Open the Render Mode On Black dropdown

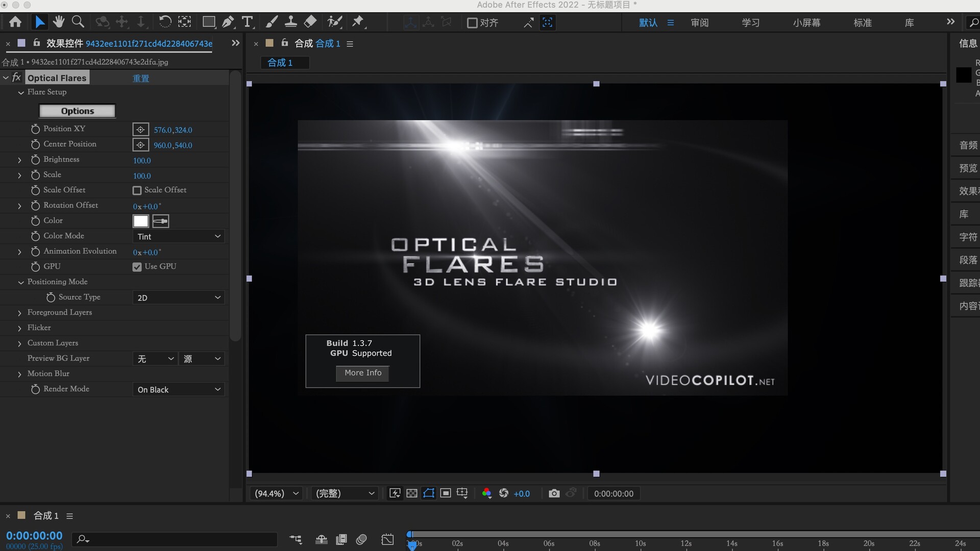pos(178,389)
